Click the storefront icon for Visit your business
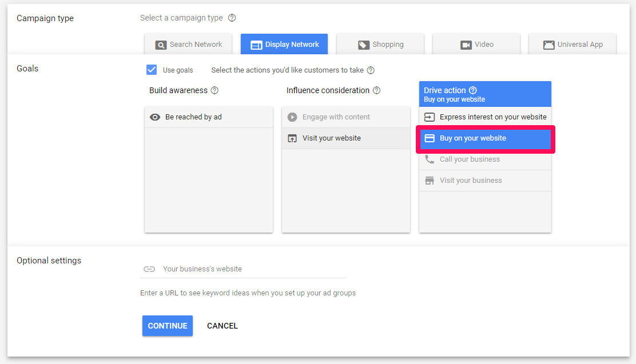The height and width of the screenshot is (364, 636). (429, 181)
